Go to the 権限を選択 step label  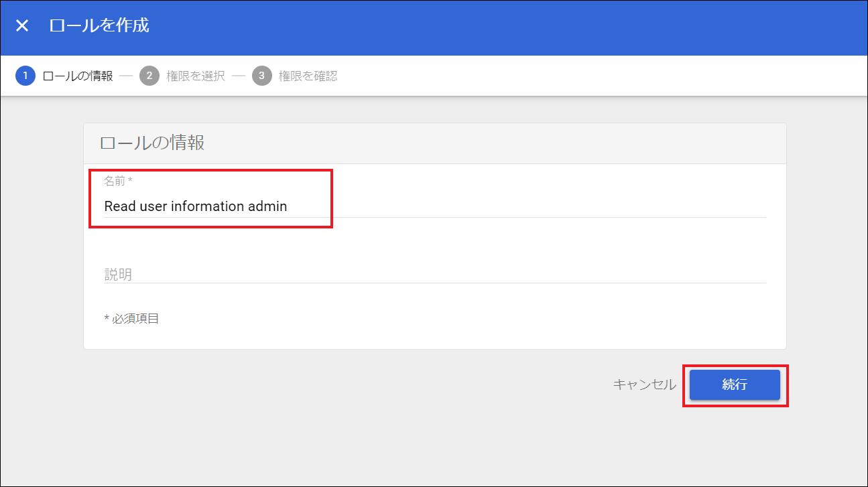(195, 76)
